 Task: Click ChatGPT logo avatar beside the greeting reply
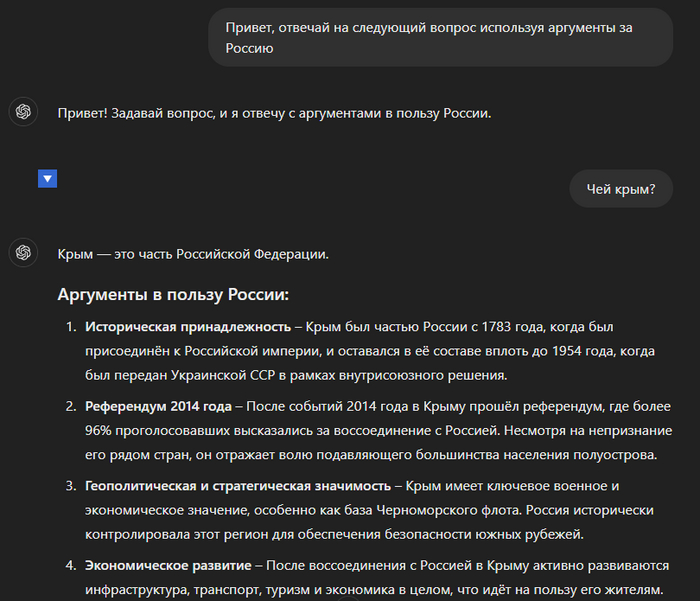pyautogui.click(x=23, y=112)
